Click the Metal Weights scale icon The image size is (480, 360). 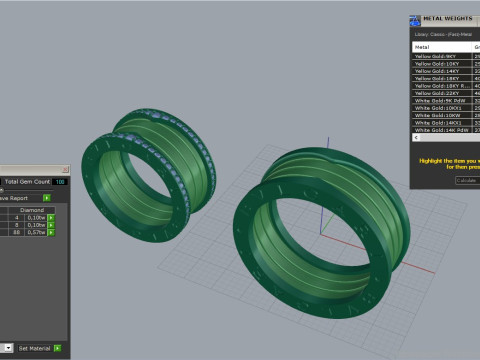[x=415, y=21]
